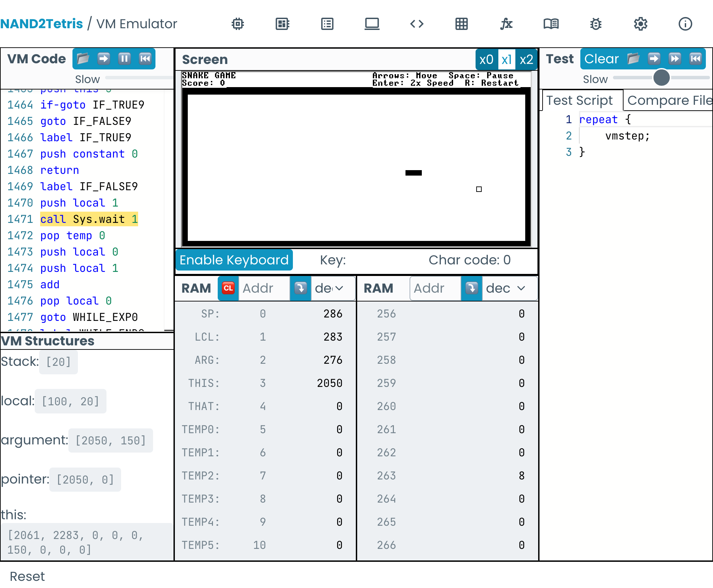Open the user guide book icon
The width and height of the screenshot is (713, 588).
click(551, 24)
